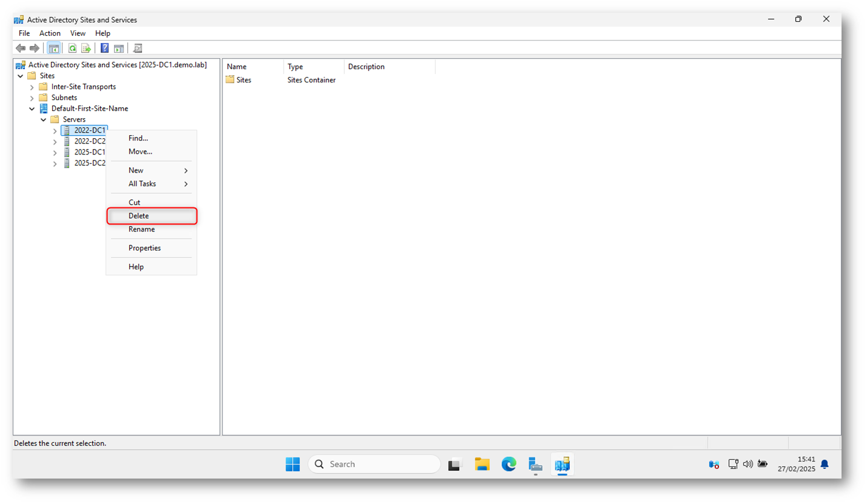Click the Active Directory Sites taskbar icon
This screenshot has height=504, width=867.
(x=562, y=465)
